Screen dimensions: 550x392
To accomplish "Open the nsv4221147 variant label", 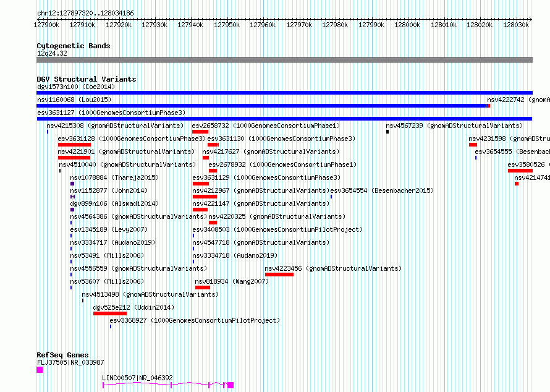I will click(261, 203).
